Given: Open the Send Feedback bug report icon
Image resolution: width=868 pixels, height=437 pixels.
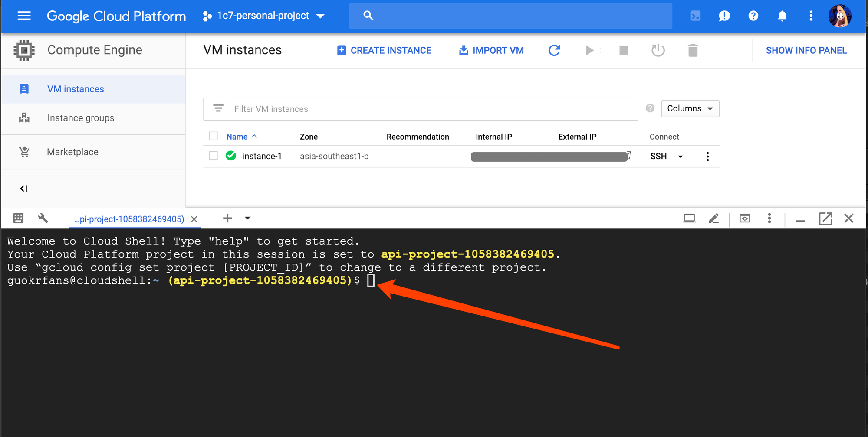Looking at the screenshot, I should 724,16.
